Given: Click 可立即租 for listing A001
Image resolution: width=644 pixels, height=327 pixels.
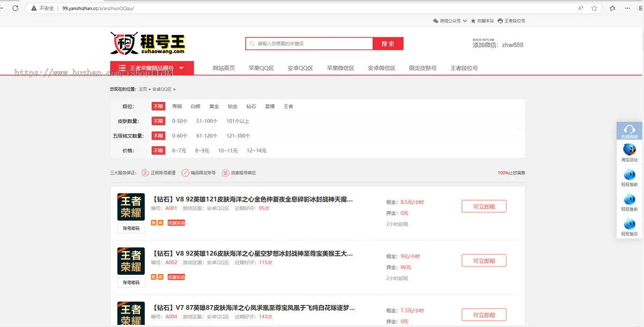Looking at the screenshot, I should pyautogui.click(x=484, y=206).
